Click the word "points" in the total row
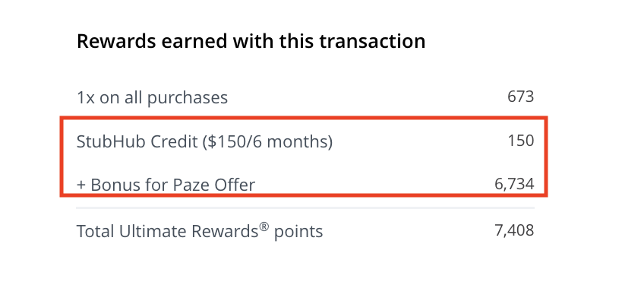 [x=298, y=232]
